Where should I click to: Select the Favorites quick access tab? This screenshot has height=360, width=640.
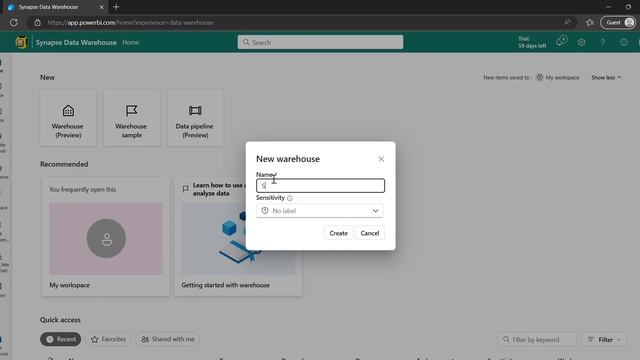click(108, 339)
